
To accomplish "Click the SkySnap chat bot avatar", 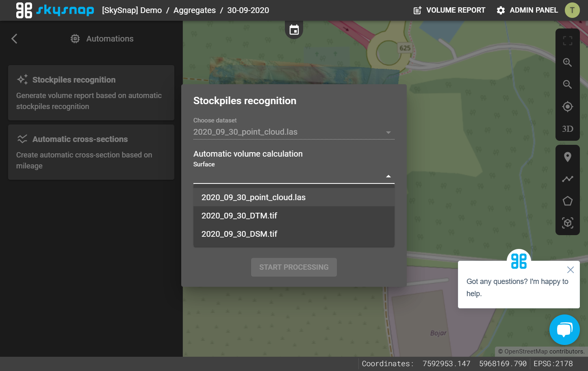I will pyautogui.click(x=519, y=261).
